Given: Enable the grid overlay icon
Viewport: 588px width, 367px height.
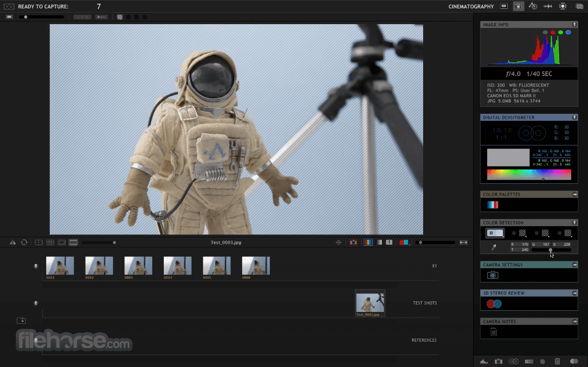Looking at the screenshot, I should coord(49,242).
